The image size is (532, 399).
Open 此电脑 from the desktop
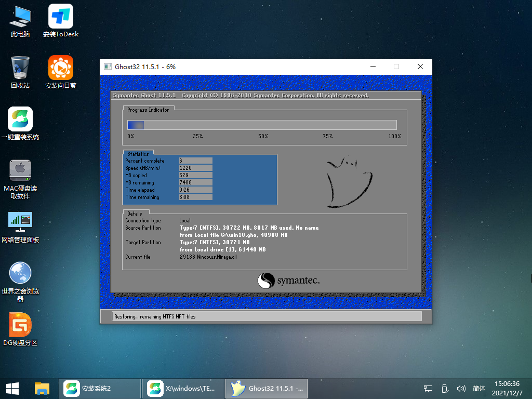(x=19, y=21)
